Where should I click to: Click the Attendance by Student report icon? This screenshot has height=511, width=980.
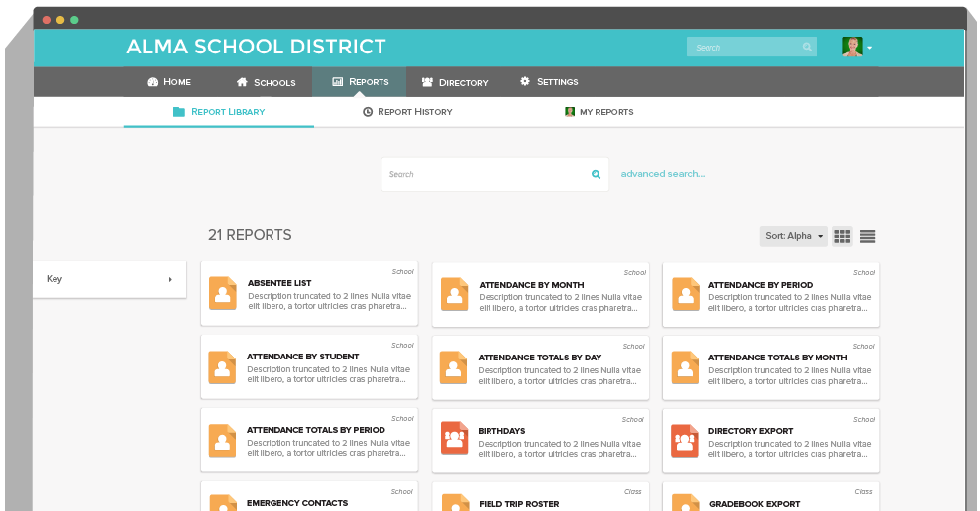click(222, 366)
